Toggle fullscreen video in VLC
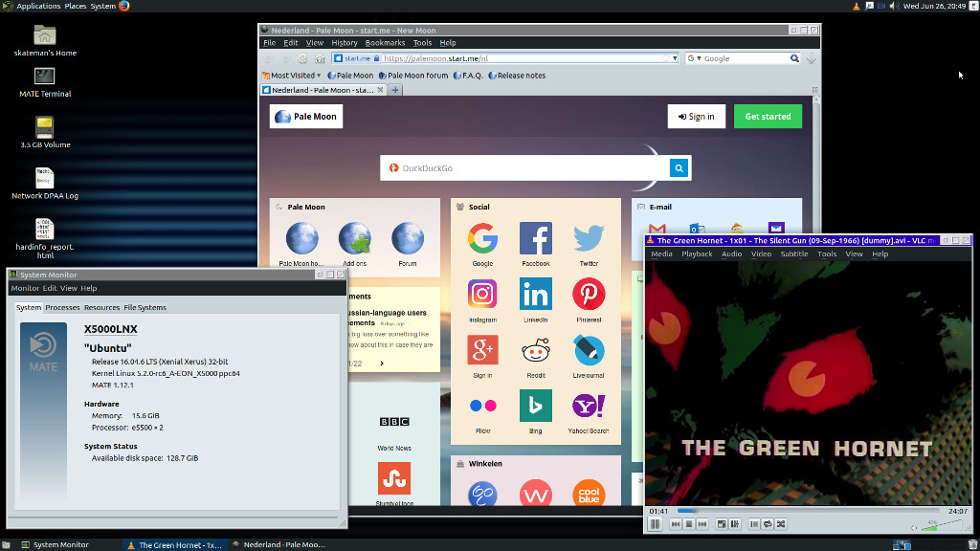Viewport: 980px width, 551px height. point(722,524)
